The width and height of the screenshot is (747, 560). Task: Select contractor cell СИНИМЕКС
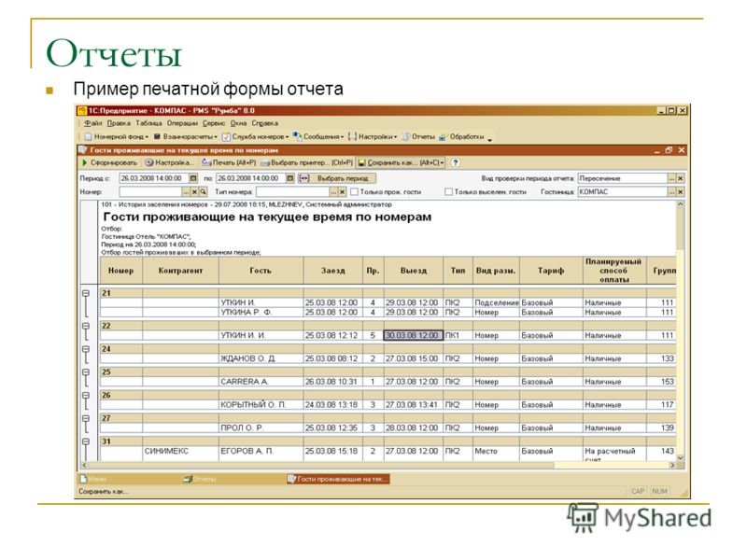[180, 452]
